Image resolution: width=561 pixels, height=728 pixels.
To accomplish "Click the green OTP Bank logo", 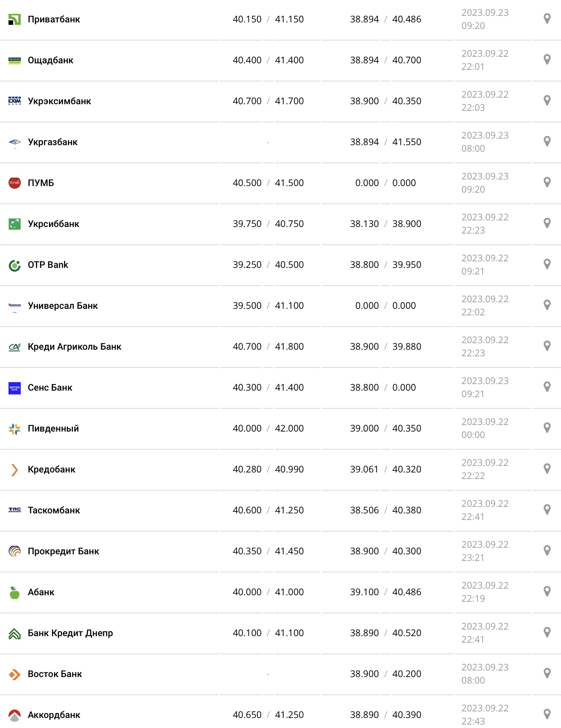I will [x=15, y=265].
